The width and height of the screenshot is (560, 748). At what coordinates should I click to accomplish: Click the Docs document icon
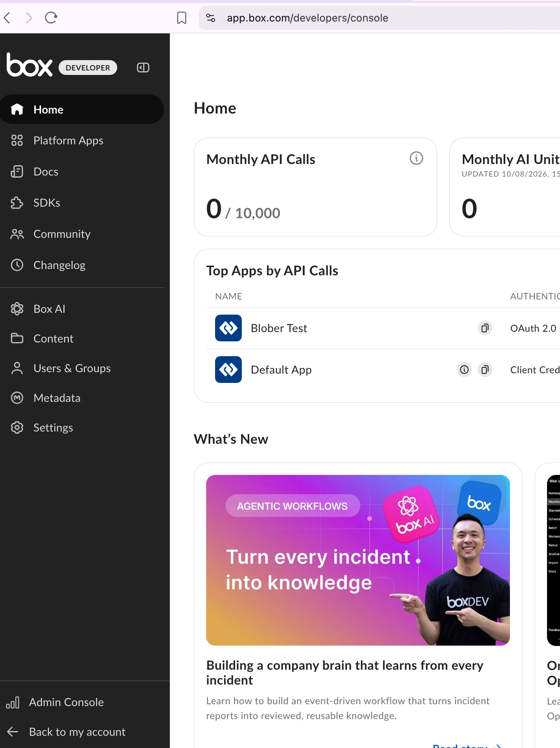click(17, 171)
